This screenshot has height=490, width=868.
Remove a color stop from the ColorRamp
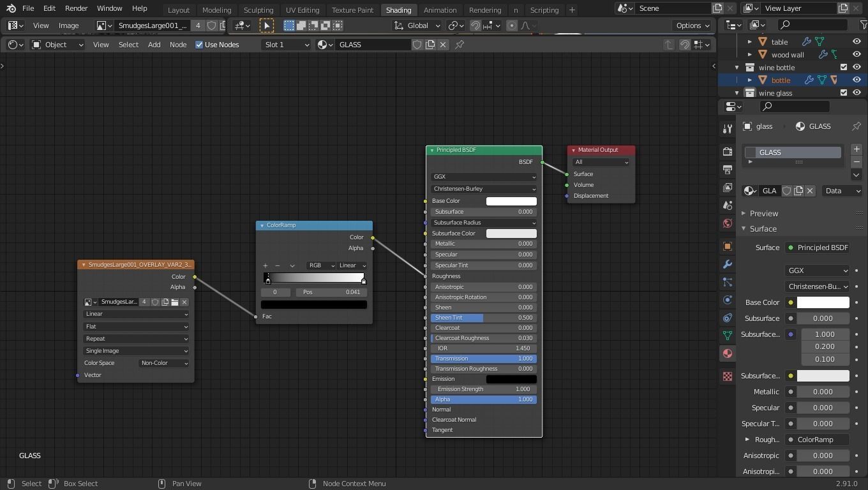[278, 265]
